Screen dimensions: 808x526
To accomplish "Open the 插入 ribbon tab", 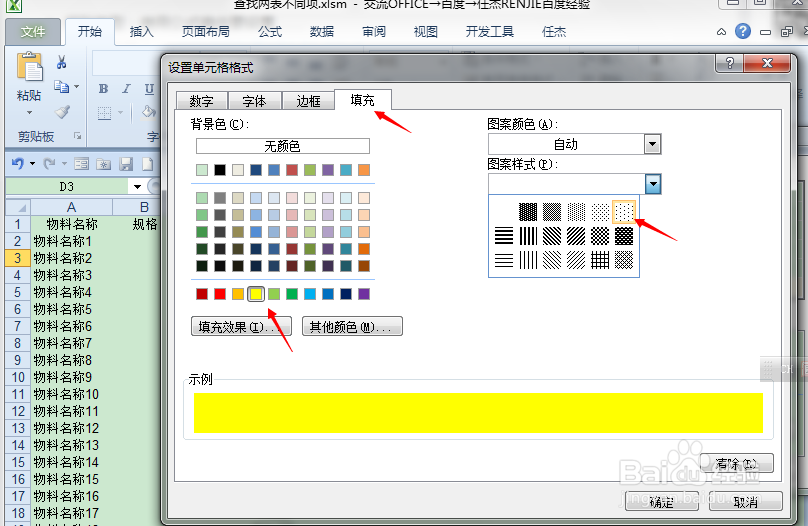I will click(x=142, y=31).
